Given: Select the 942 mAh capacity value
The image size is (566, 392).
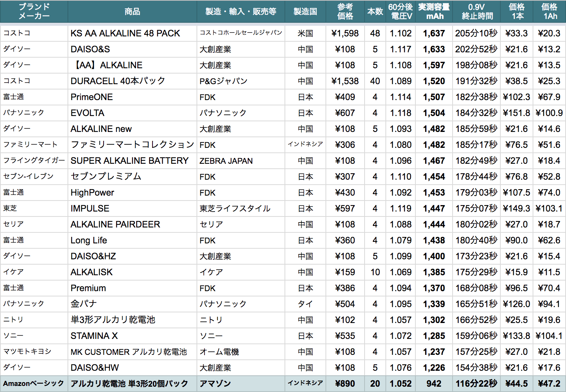Looking at the screenshot, I should pyautogui.click(x=434, y=384).
